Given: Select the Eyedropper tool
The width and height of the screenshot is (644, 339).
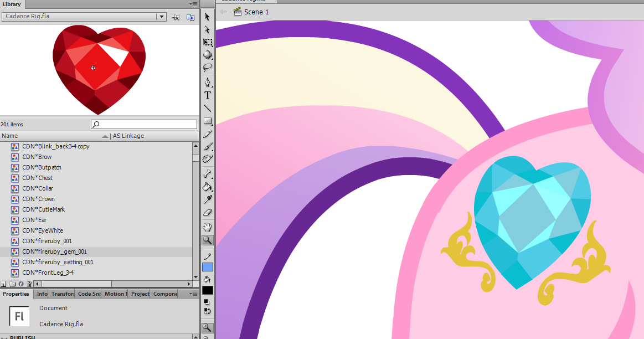Looking at the screenshot, I should tap(208, 199).
